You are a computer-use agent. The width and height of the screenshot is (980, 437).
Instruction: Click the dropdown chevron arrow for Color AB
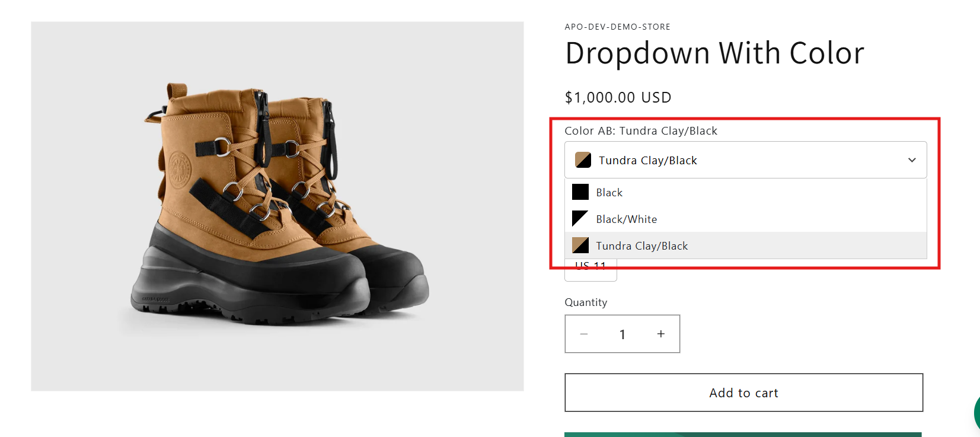(x=912, y=160)
